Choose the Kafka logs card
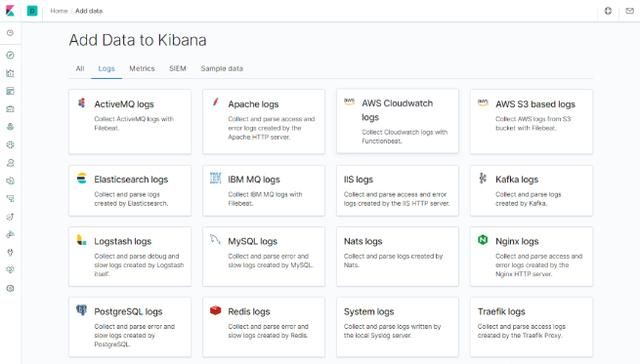Screen dimensions: 640x364 [x=531, y=191]
